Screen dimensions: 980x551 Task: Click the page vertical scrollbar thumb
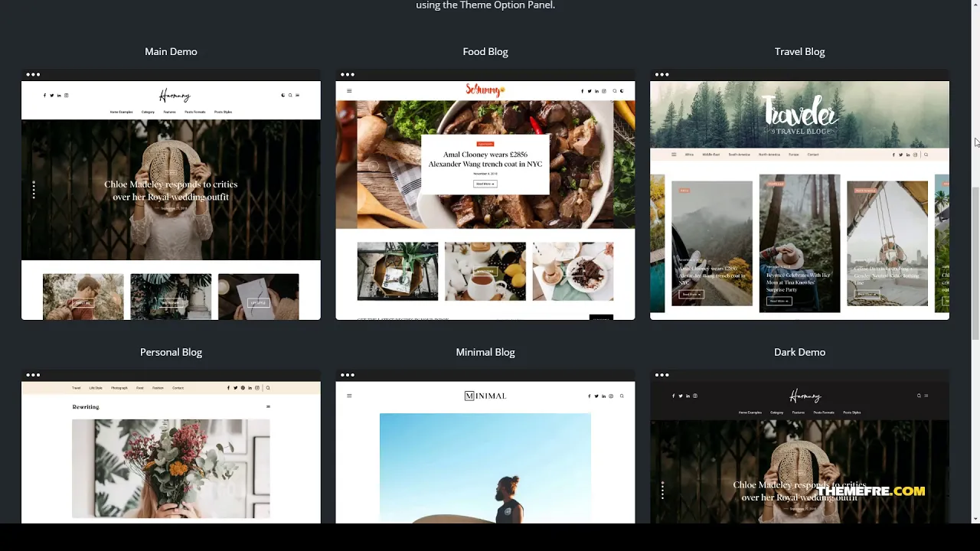[975, 262]
